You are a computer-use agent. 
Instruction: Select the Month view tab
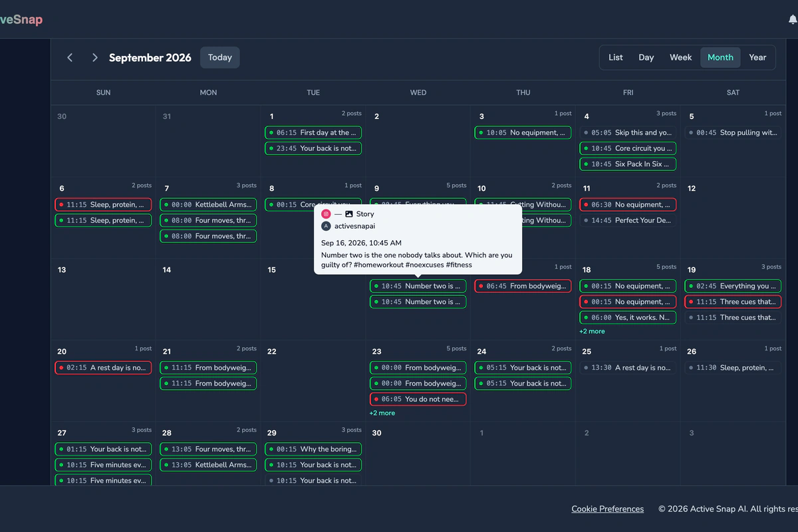720,58
